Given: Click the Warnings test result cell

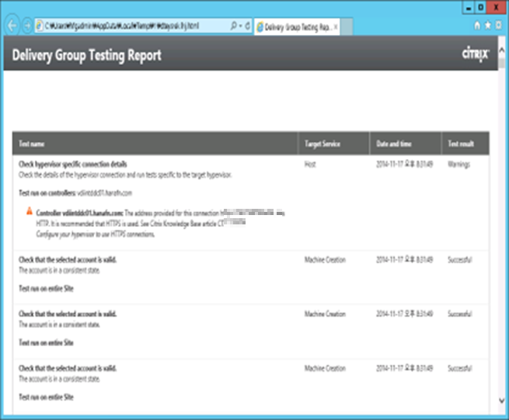Looking at the screenshot, I should [x=458, y=165].
